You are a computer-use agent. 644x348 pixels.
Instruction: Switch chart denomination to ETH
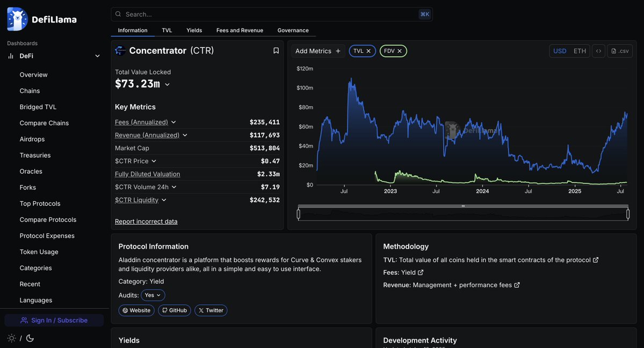click(x=580, y=51)
